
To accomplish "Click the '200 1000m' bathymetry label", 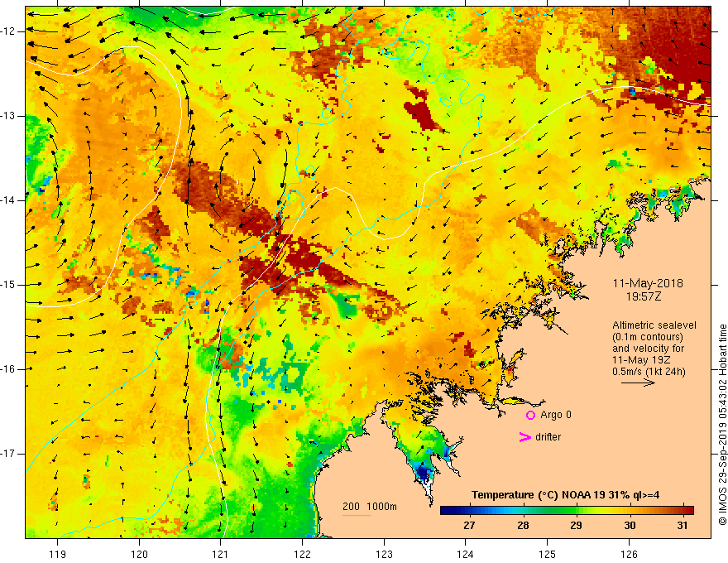I will [370, 507].
